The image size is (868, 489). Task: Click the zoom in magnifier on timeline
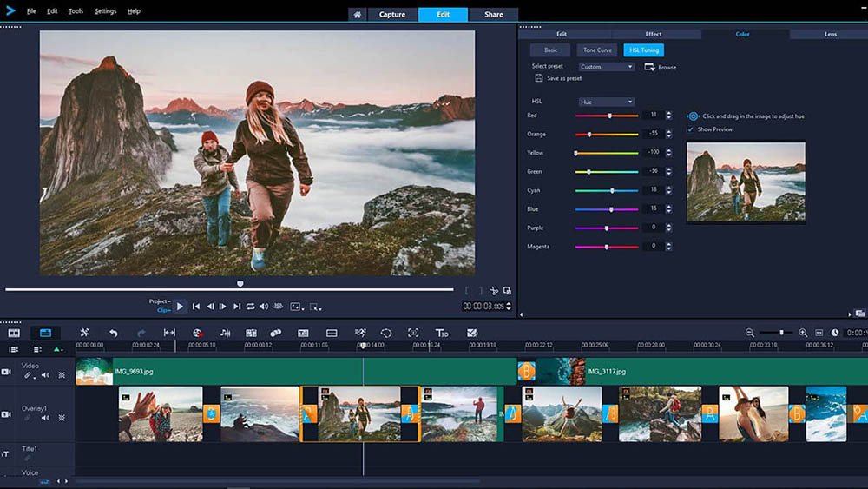pos(803,333)
